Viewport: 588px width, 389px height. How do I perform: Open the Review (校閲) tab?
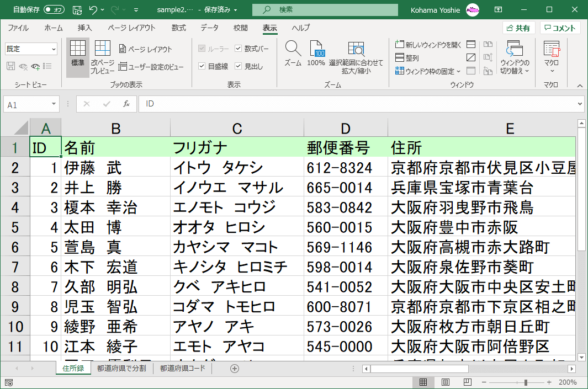tap(240, 28)
